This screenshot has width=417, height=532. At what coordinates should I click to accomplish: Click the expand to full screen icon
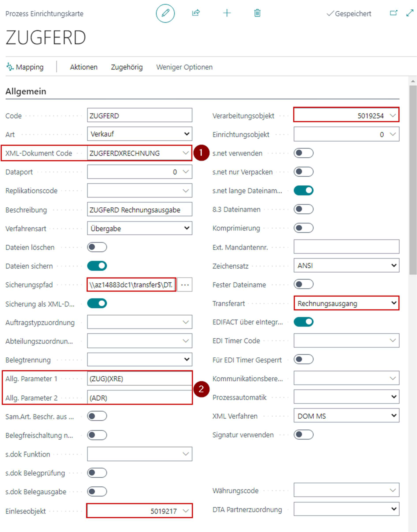pyautogui.click(x=410, y=13)
